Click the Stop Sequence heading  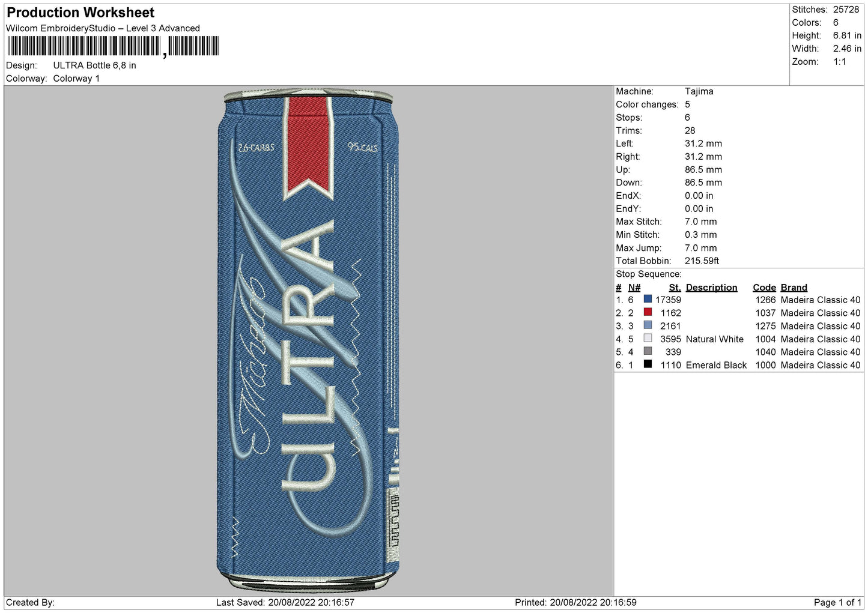click(649, 274)
